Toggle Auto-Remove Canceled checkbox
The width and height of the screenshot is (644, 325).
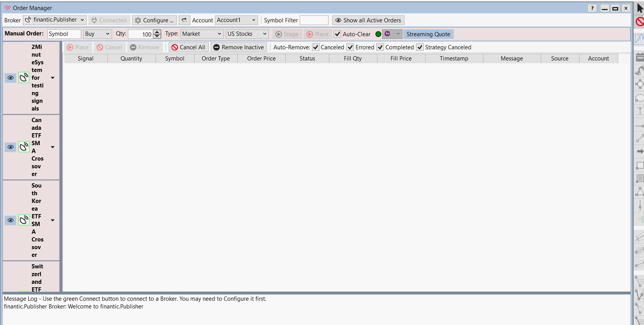(316, 47)
